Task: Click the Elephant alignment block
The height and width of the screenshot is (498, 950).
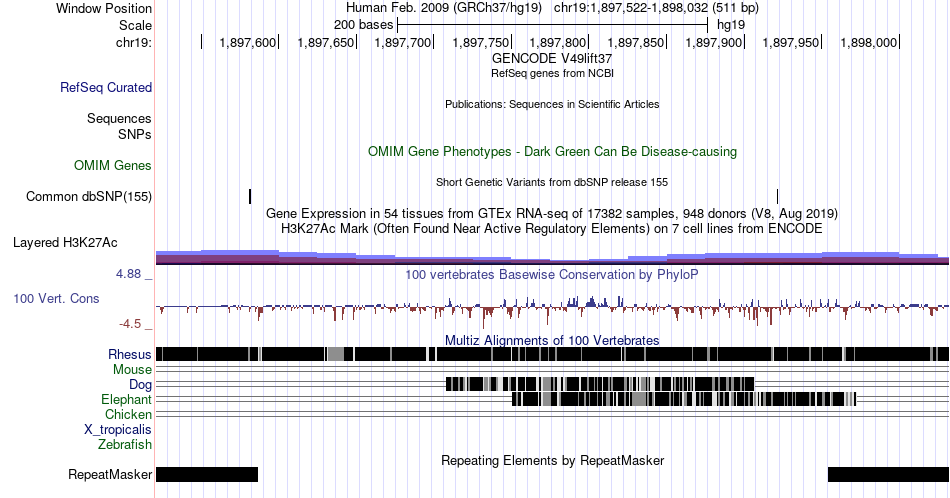Action: click(684, 399)
